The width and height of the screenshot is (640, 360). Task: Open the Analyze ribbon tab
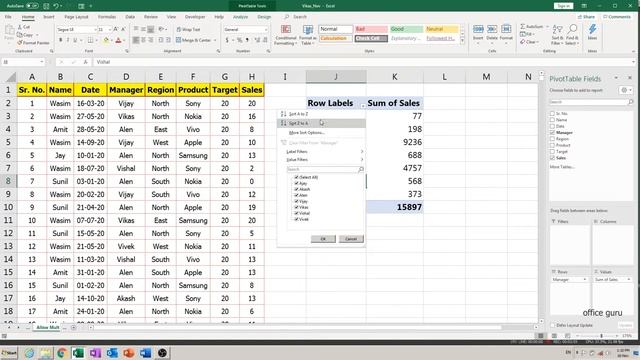pyautogui.click(x=240, y=17)
